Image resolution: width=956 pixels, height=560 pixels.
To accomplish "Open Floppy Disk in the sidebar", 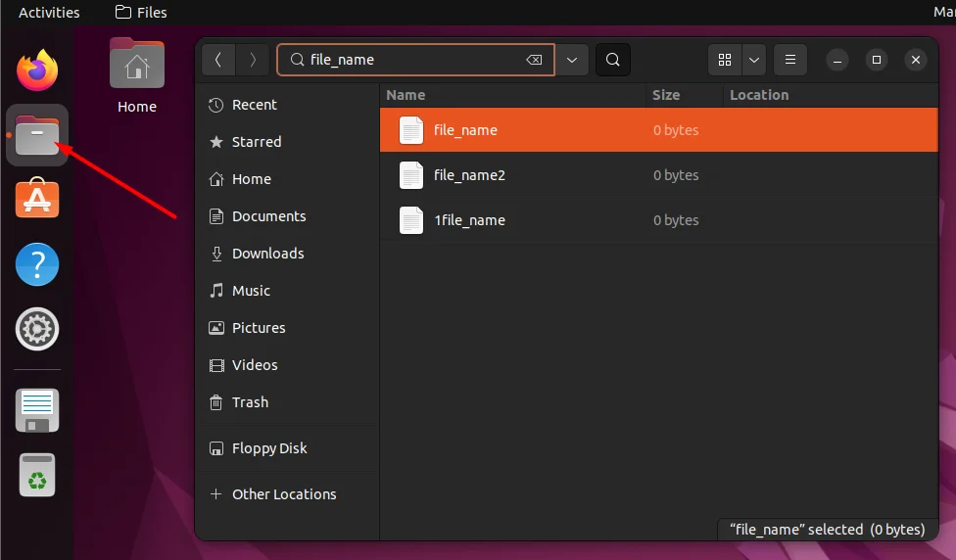I will 287,448.
